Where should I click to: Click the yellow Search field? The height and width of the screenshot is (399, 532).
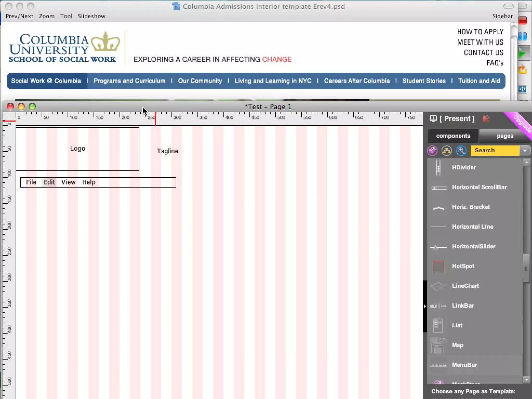click(x=495, y=150)
